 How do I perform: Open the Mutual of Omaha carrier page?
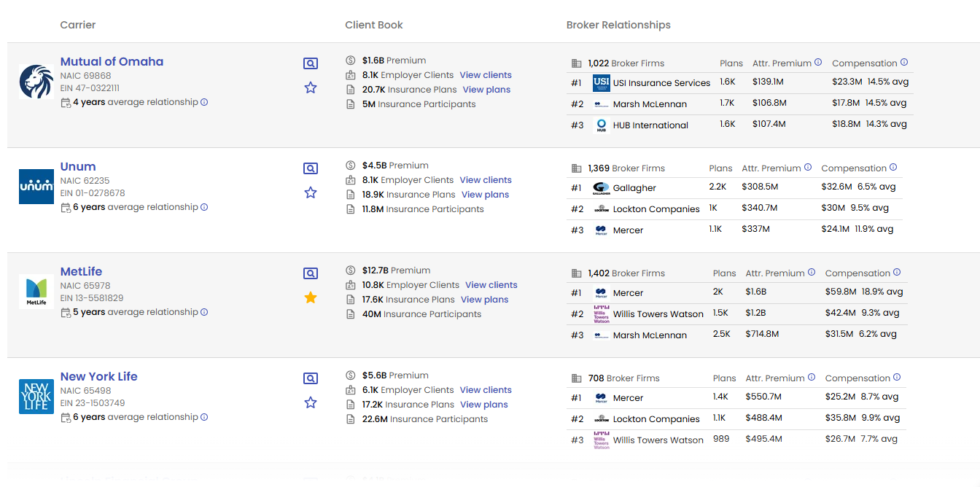point(112,62)
